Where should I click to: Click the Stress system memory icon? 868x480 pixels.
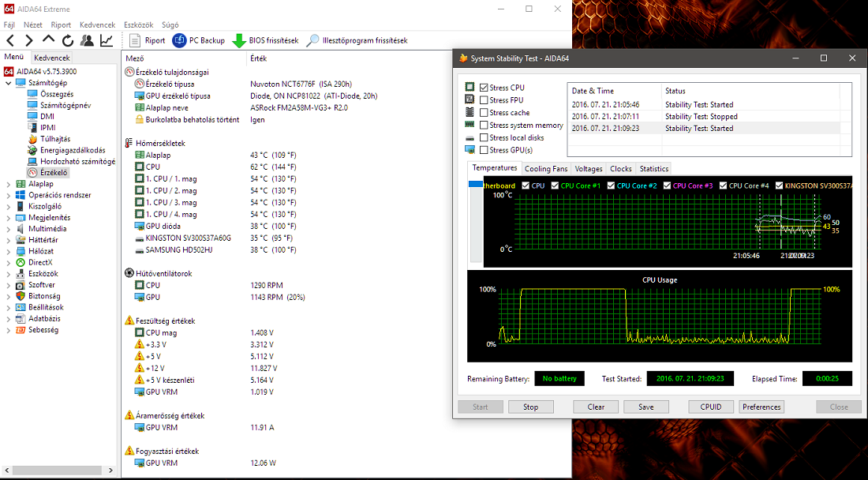(470, 125)
